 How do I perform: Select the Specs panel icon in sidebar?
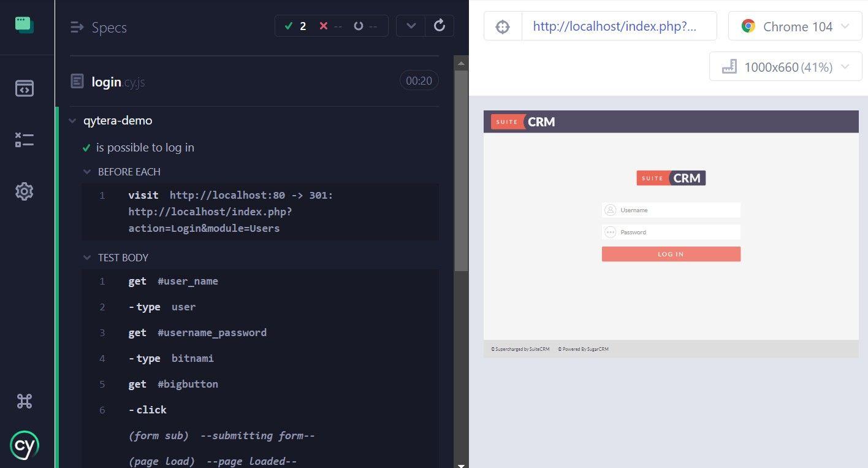[x=24, y=88]
